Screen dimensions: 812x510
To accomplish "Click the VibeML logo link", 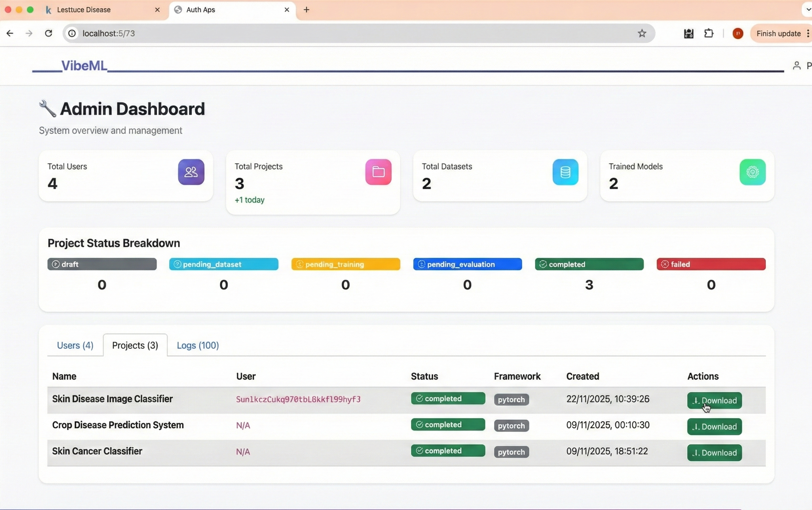I will pos(84,65).
